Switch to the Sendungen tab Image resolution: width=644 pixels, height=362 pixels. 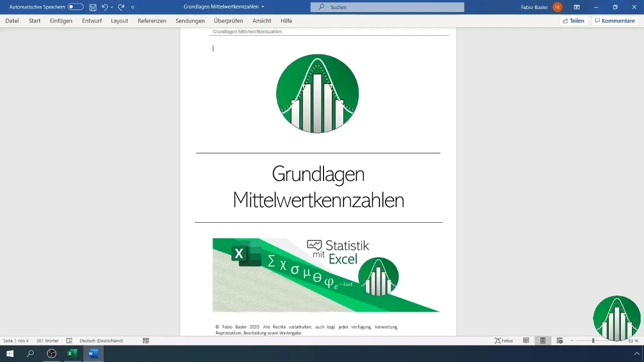(x=190, y=21)
